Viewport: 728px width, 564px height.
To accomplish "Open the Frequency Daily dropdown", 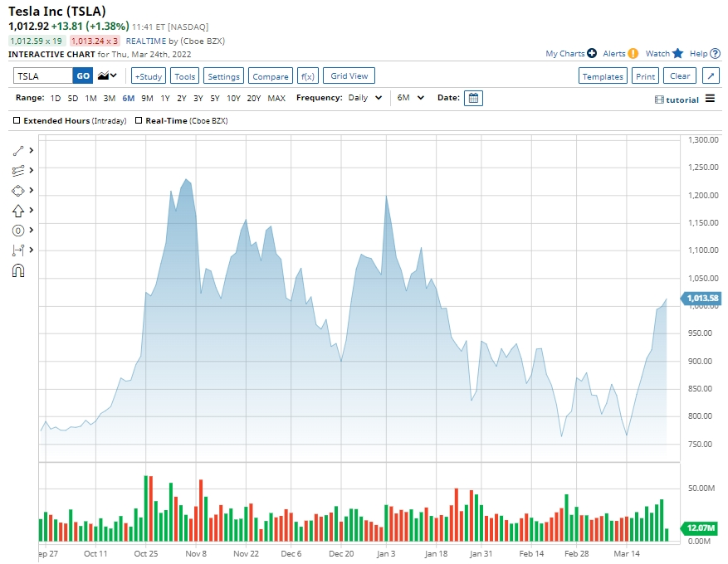I will [x=365, y=98].
